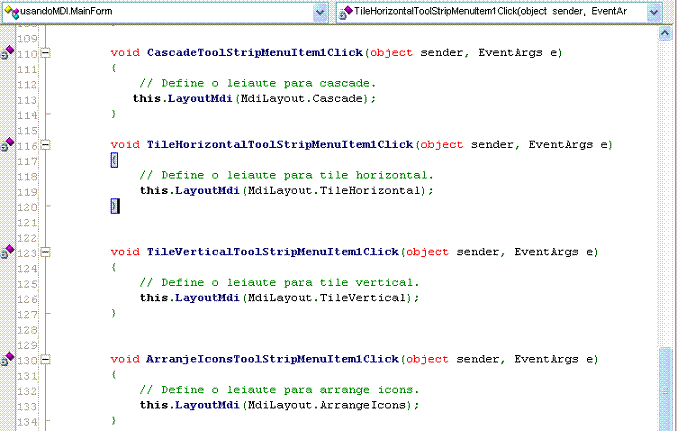677x431 pixels.
Task: Click the TileVerticalToolStripMenuItem1Click method name
Action: pos(272,252)
